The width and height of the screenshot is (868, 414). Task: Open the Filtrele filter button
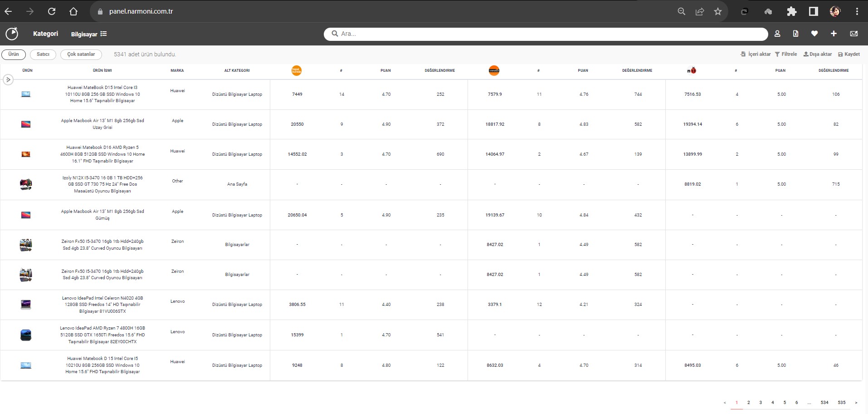tap(786, 54)
